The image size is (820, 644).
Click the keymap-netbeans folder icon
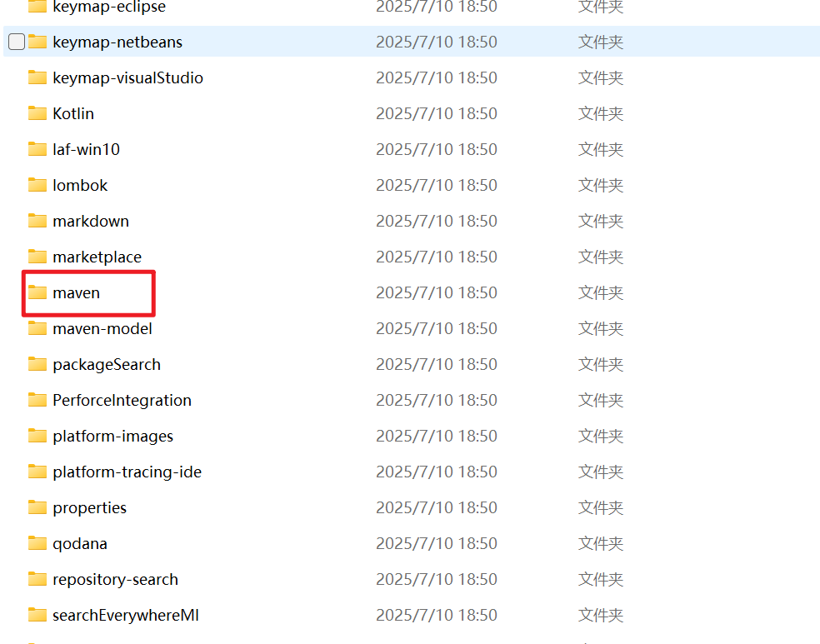37,42
